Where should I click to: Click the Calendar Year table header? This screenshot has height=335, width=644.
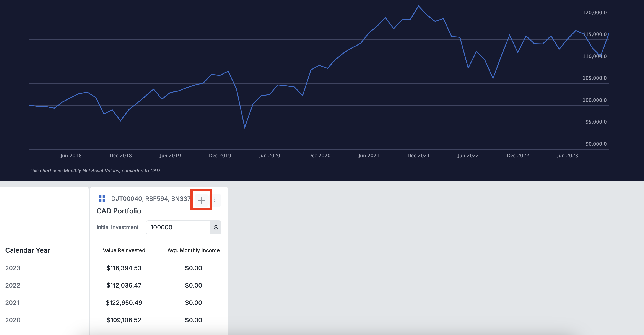click(x=28, y=250)
